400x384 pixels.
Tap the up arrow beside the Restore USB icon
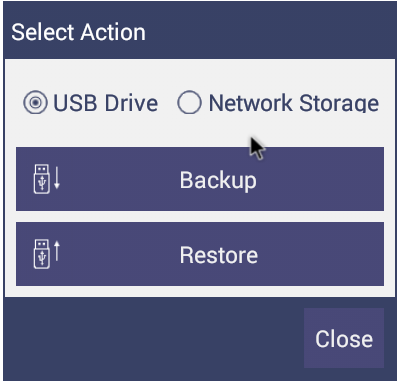click(57, 251)
